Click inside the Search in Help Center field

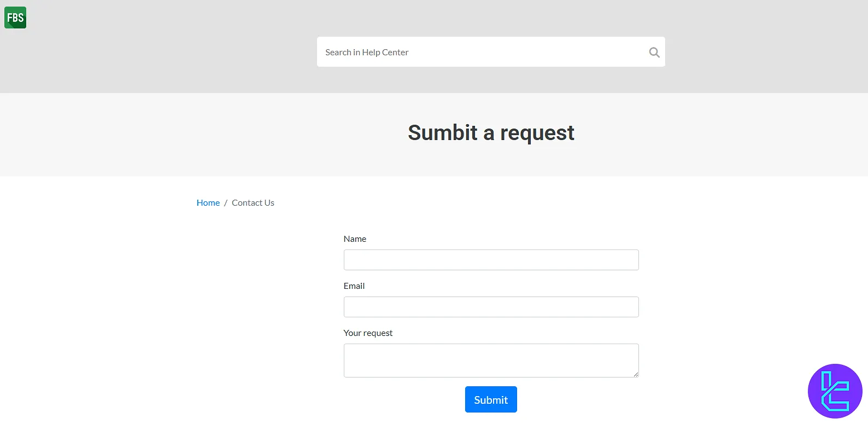[481, 51]
